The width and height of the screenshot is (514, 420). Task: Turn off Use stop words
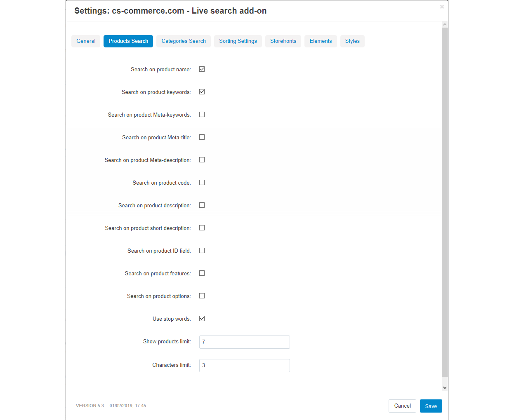point(202,319)
